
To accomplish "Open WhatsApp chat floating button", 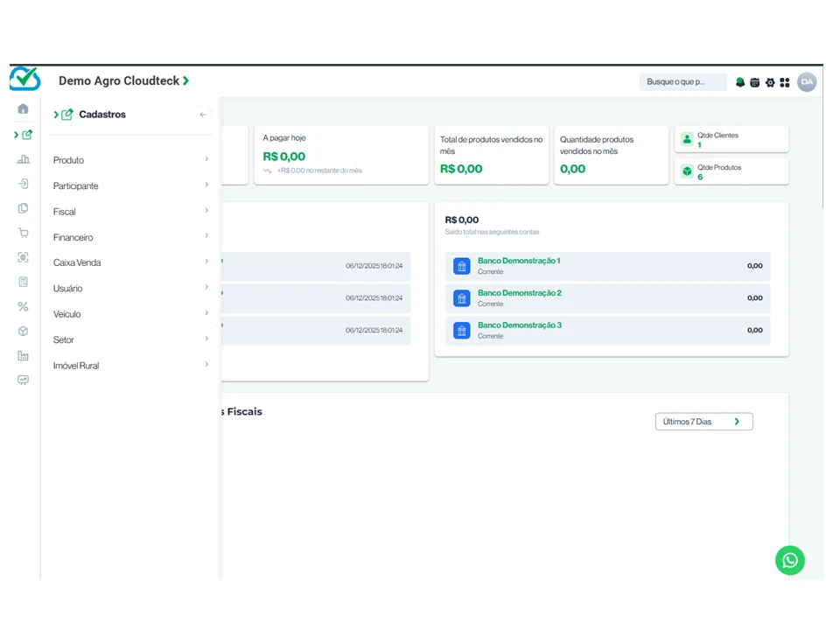I will 789,560.
